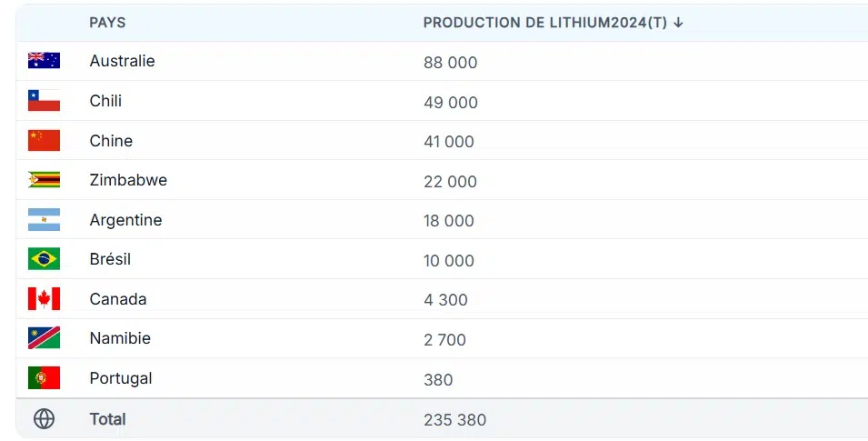The height and width of the screenshot is (441, 868).
Task: Click the Argentina flag icon
Action: tap(44, 220)
